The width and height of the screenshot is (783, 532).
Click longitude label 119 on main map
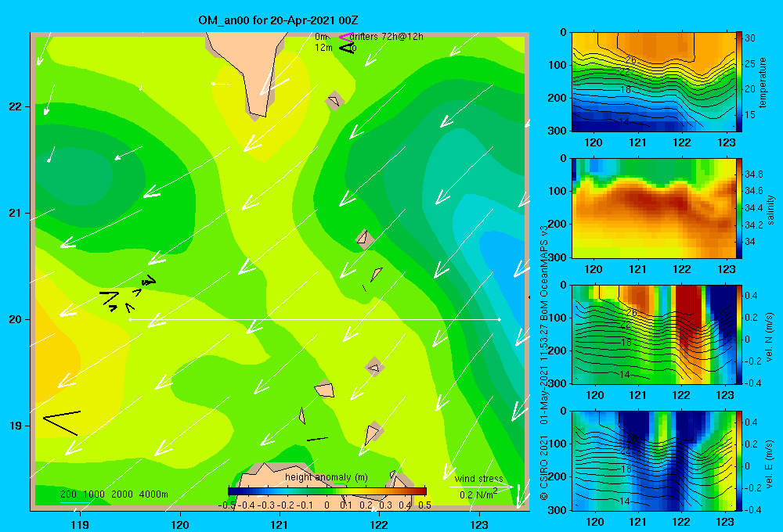click(x=80, y=524)
